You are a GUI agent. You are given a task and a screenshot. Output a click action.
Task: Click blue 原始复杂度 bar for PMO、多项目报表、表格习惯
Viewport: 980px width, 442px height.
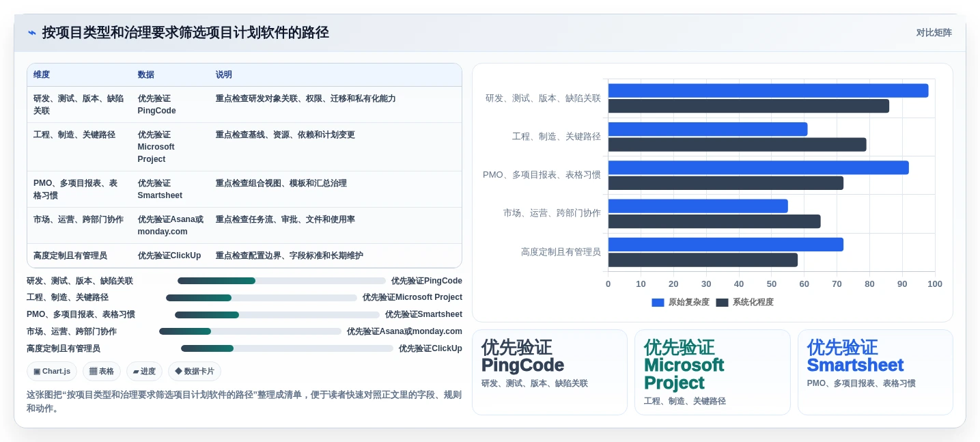[759, 167]
